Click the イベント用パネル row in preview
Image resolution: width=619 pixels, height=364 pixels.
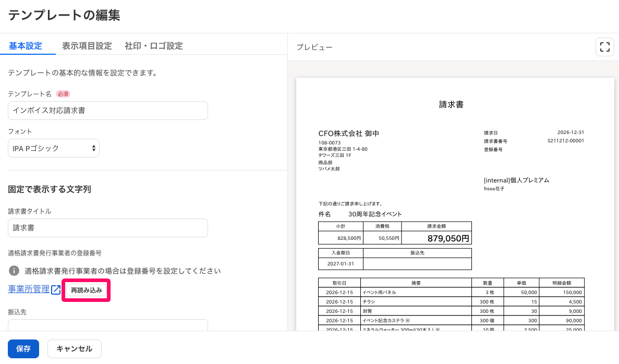451,293
